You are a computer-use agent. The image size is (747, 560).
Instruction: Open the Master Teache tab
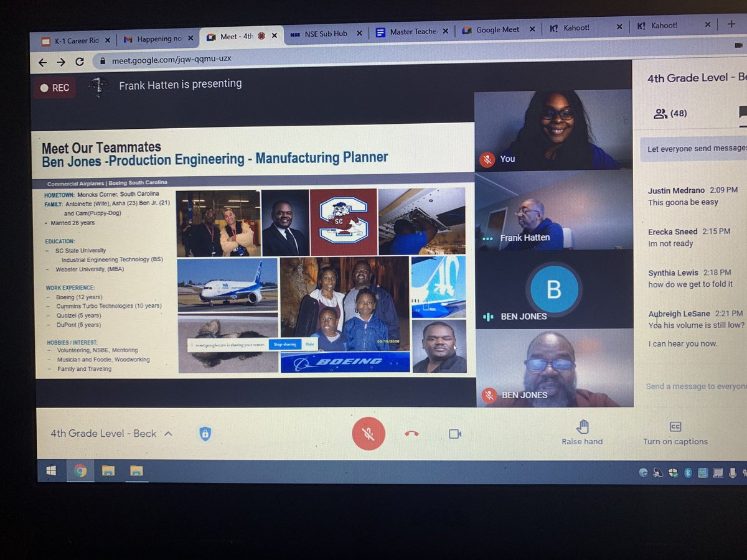413,32
